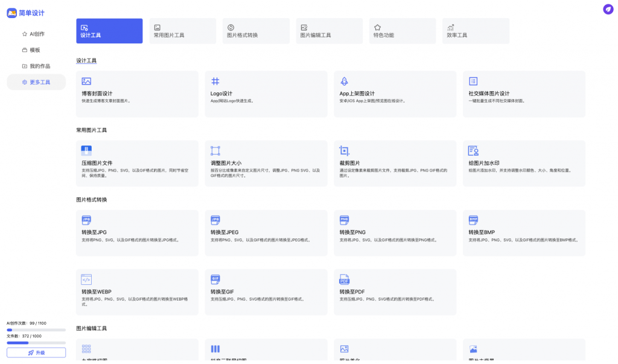Click the 简单设计 logo icon

click(12, 13)
